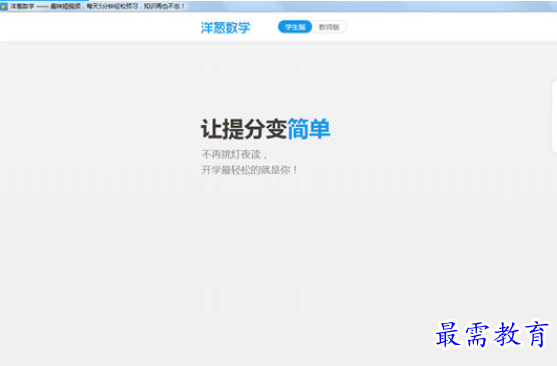Switch to 教师版 teacher version
This screenshot has height=366, width=557.
coord(329,27)
